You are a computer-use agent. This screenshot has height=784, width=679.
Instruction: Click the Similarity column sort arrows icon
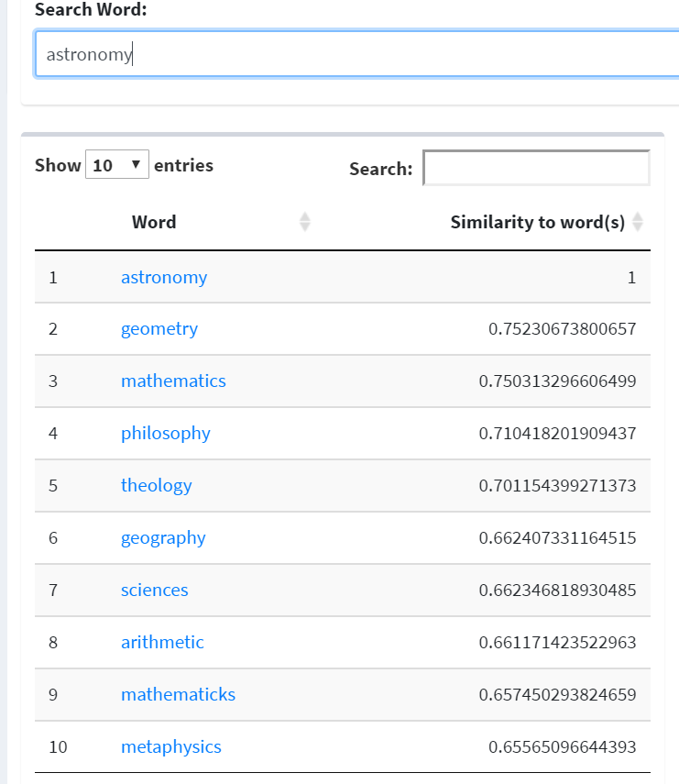pos(638,222)
